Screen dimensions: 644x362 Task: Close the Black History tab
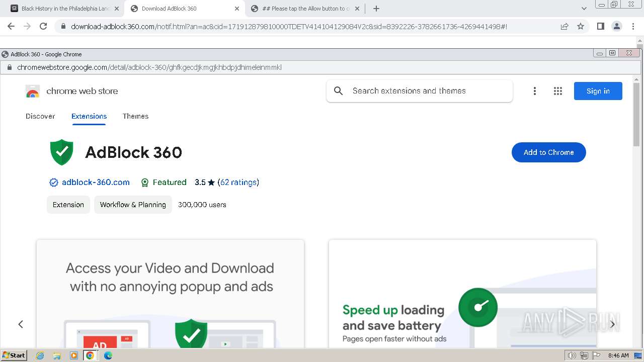117,9
